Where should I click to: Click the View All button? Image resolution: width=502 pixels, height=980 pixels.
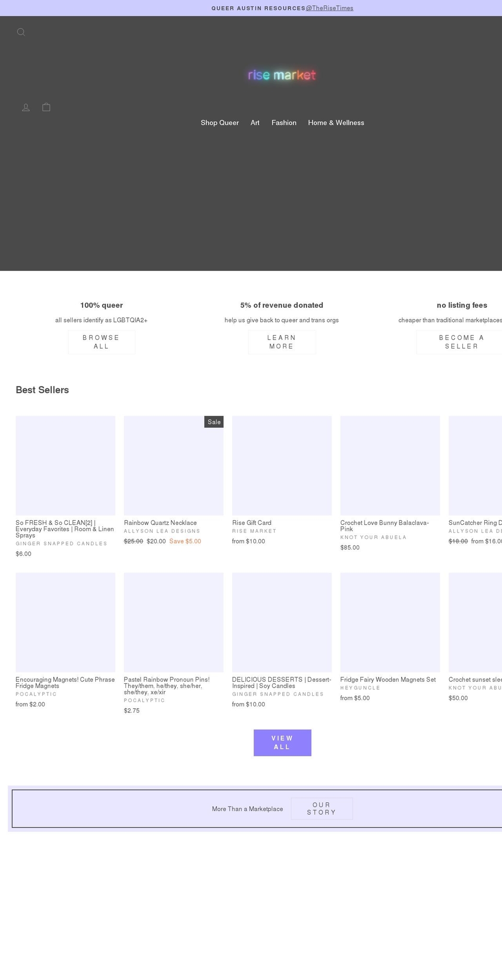(x=282, y=743)
